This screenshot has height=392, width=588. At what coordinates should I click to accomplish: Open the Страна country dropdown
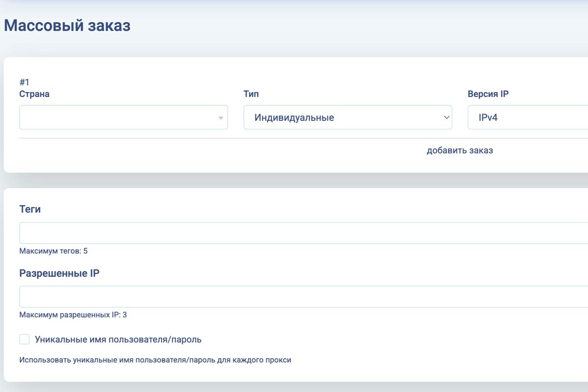tap(118, 118)
